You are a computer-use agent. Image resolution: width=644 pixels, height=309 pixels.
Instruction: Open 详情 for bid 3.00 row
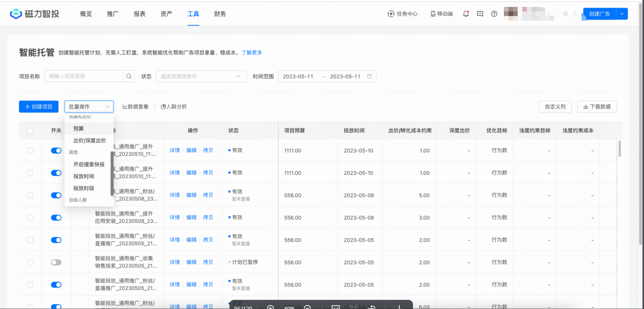point(175,218)
